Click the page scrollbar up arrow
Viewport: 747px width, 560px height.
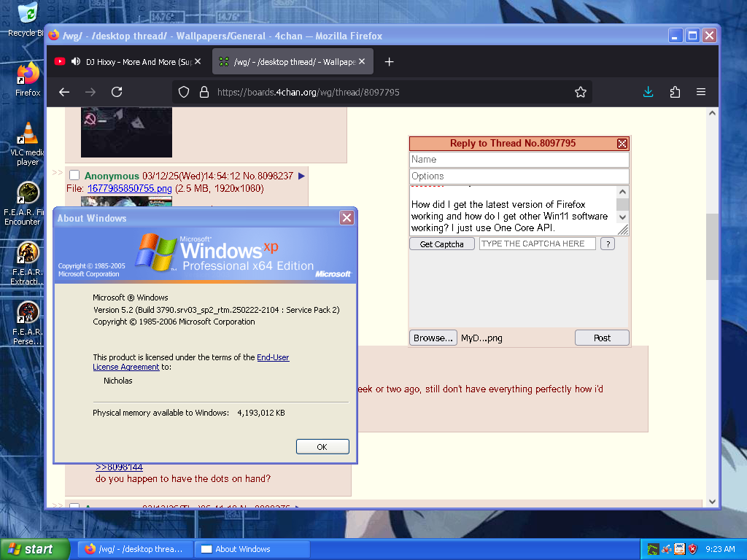point(712,113)
